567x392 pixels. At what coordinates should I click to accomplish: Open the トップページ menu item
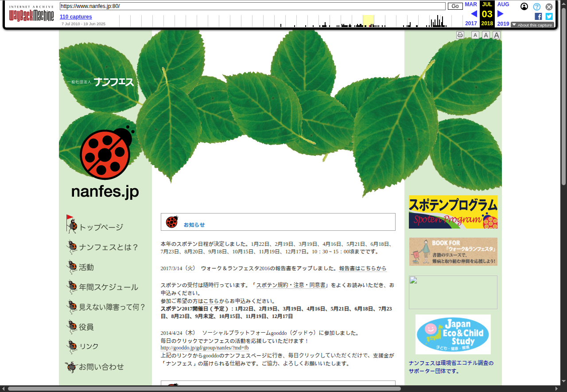(x=101, y=227)
